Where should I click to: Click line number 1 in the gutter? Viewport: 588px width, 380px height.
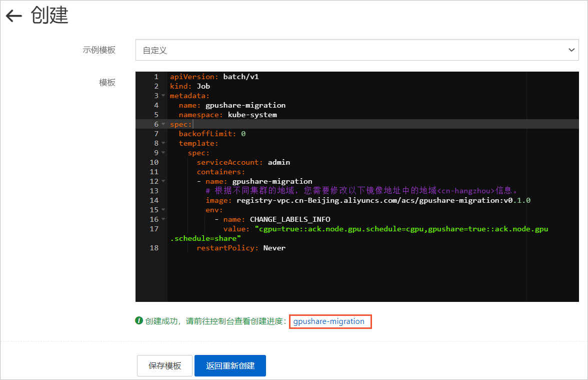156,77
